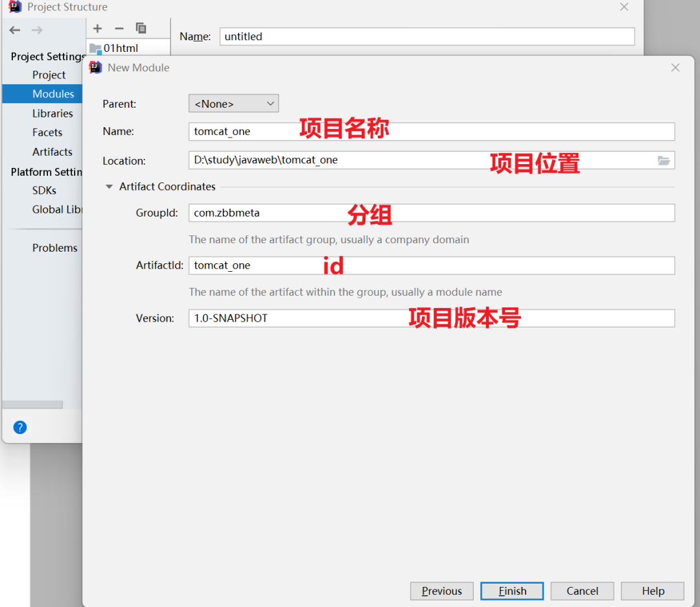Click the Artifact Coordinates label
Image resolution: width=700 pixels, height=607 pixels.
167,187
